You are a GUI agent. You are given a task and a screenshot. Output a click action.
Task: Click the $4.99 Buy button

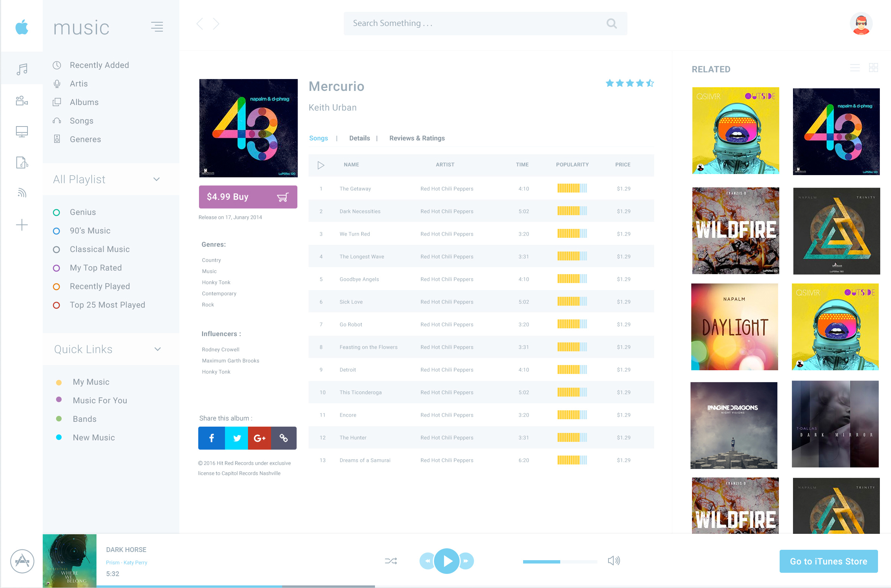click(248, 197)
